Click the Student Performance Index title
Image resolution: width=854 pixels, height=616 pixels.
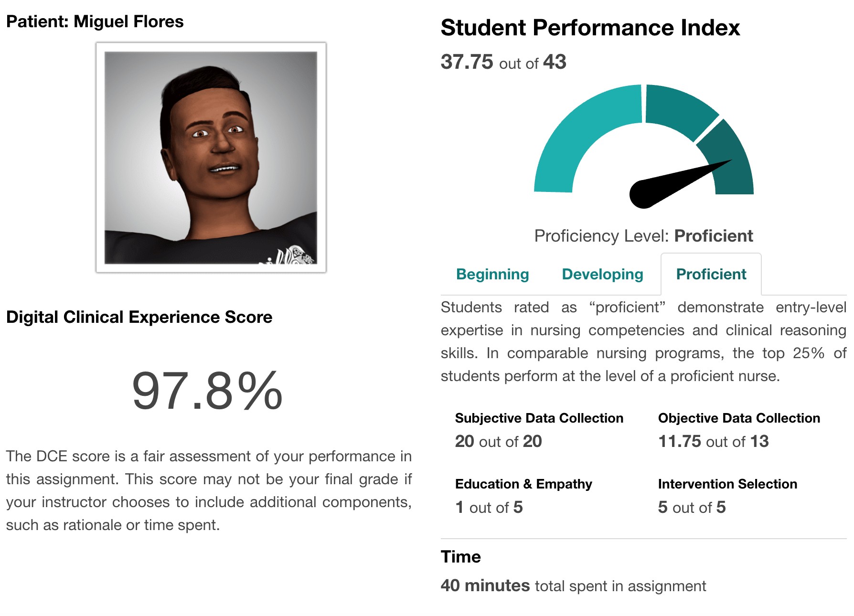(590, 27)
